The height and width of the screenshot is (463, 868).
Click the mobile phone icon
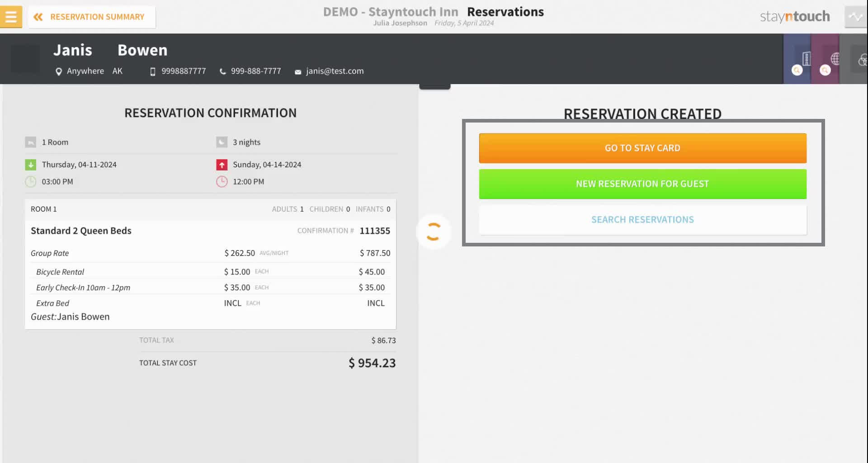pos(153,71)
